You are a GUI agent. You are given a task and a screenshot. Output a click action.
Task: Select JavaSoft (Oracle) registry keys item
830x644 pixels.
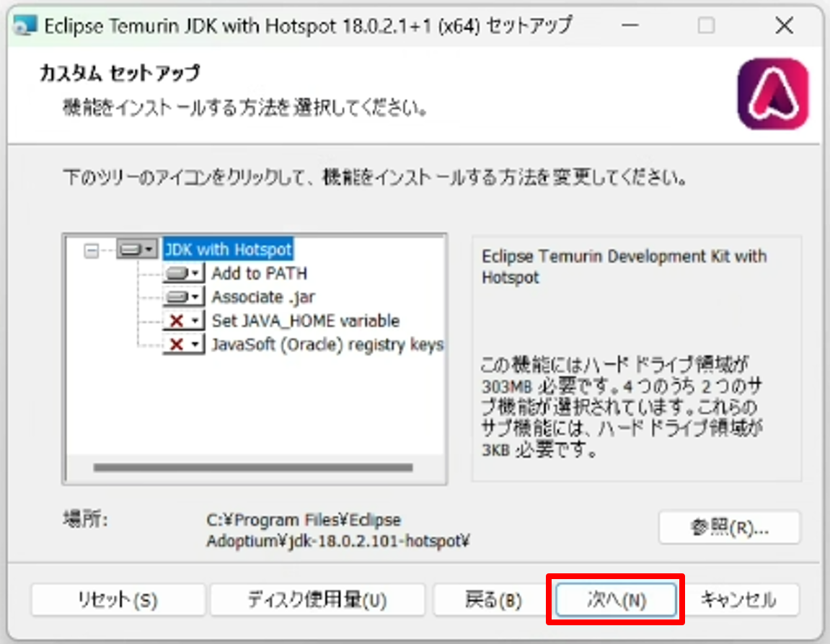(x=327, y=345)
